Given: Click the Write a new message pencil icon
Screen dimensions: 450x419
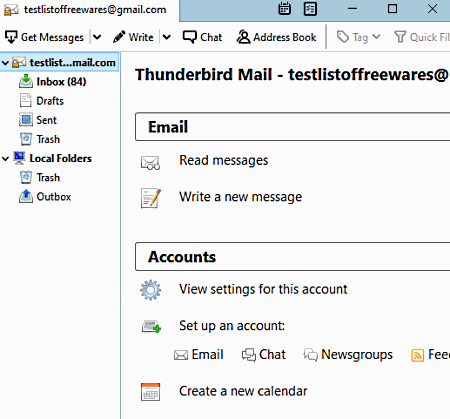Looking at the screenshot, I should (151, 198).
